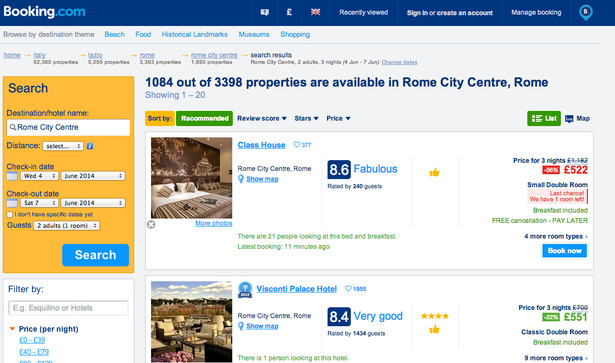Open the Class House hotel link
The height and width of the screenshot is (363, 615).
pyautogui.click(x=261, y=145)
